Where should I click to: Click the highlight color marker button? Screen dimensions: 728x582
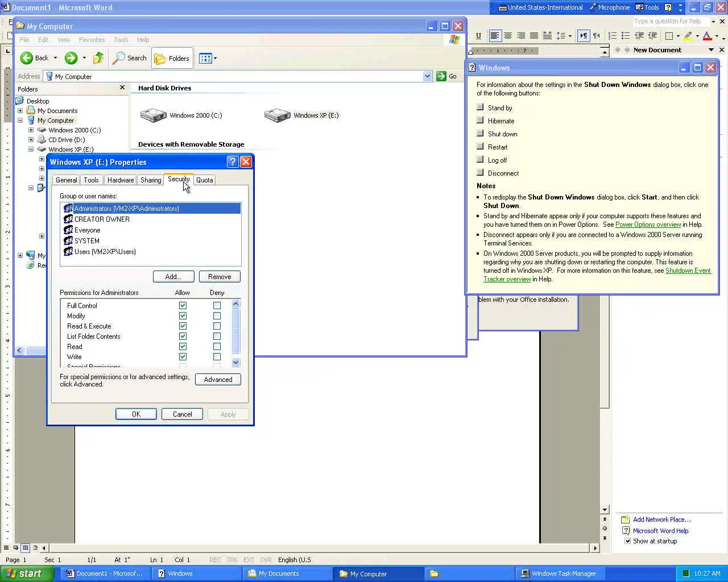click(x=688, y=36)
